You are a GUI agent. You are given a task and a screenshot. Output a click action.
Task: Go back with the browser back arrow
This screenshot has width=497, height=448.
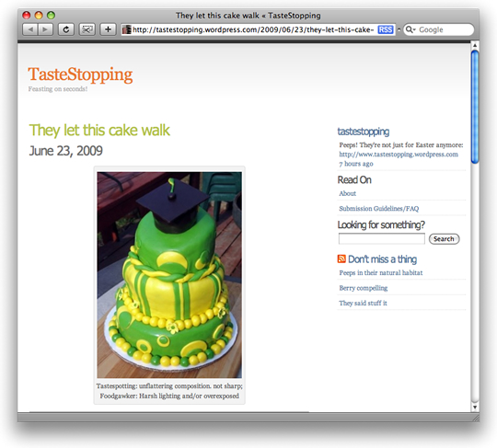pyautogui.click(x=30, y=29)
